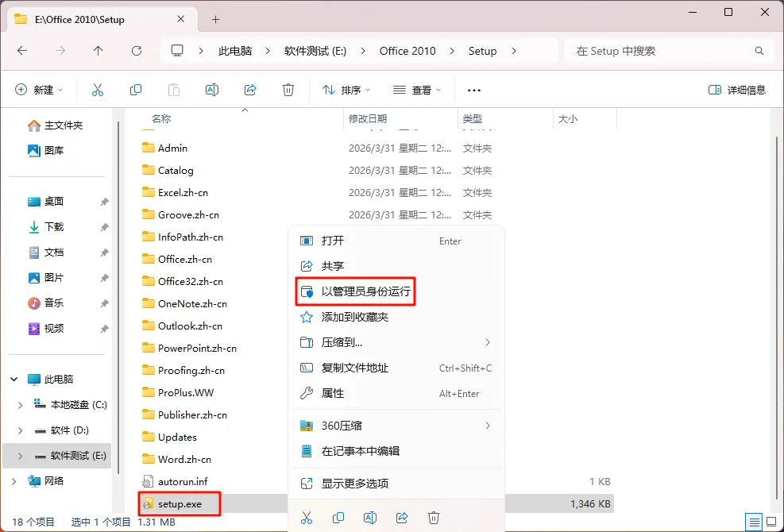Click the Cut icon in the toolbar
This screenshot has width=784, height=532.
tap(98, 90)
